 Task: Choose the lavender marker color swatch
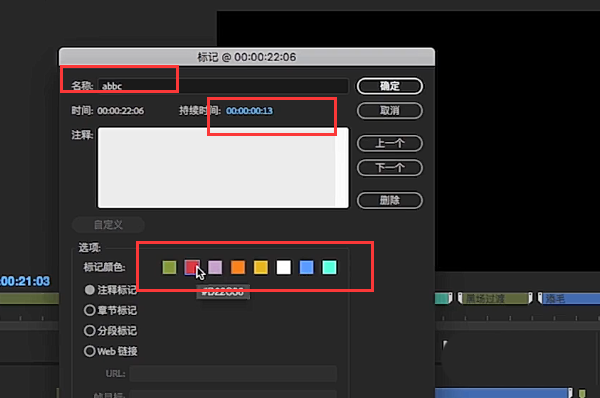point(215,267)
